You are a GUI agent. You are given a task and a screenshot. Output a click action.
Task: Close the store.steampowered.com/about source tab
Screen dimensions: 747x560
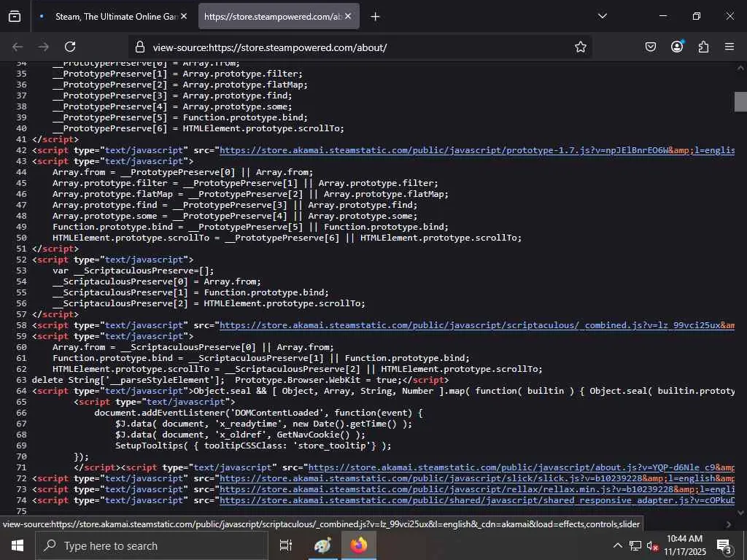(x=348, y=16)
